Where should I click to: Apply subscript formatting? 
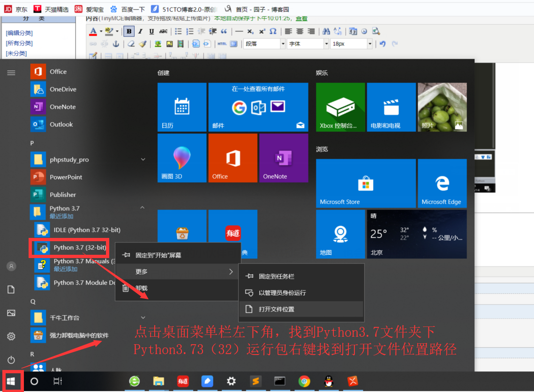[250, 31]
